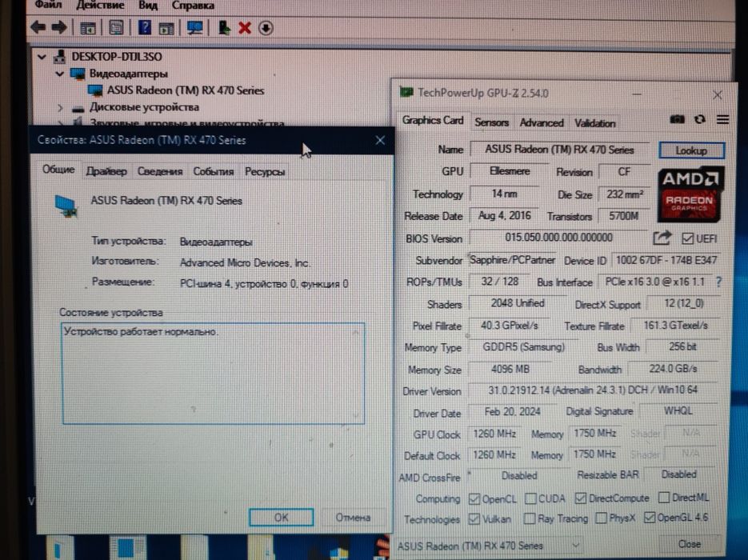The height and width of the screenshot is (560, 748).
Task: Click the scan hardware monitor toolbar icon
Action: tap(194, 28)
